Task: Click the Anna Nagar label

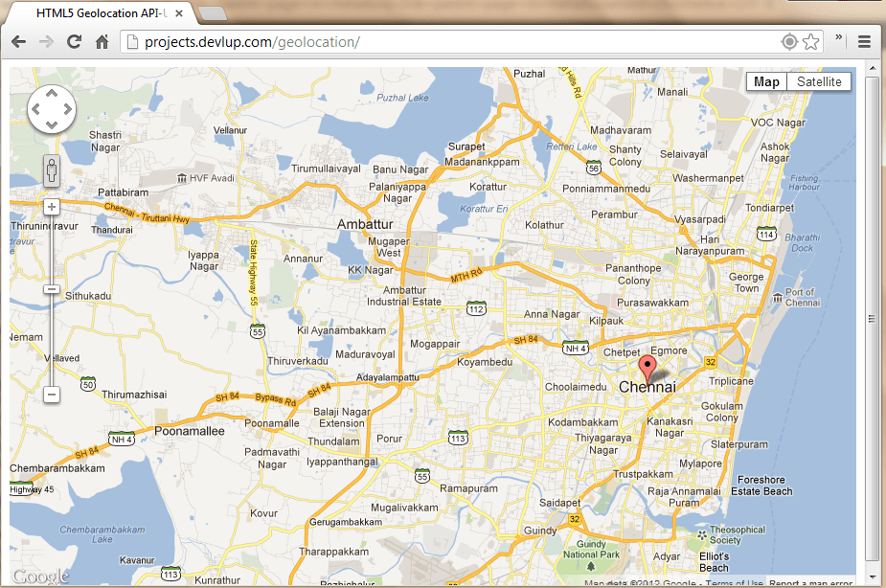Action: pyautogui.click(x=552, y=314)
